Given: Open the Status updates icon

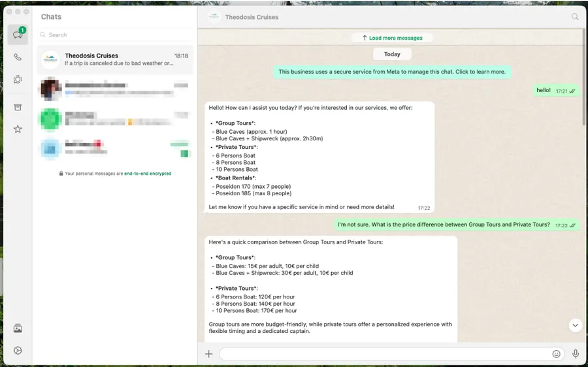Looking at the screenshot, I should tap(18, 80).
